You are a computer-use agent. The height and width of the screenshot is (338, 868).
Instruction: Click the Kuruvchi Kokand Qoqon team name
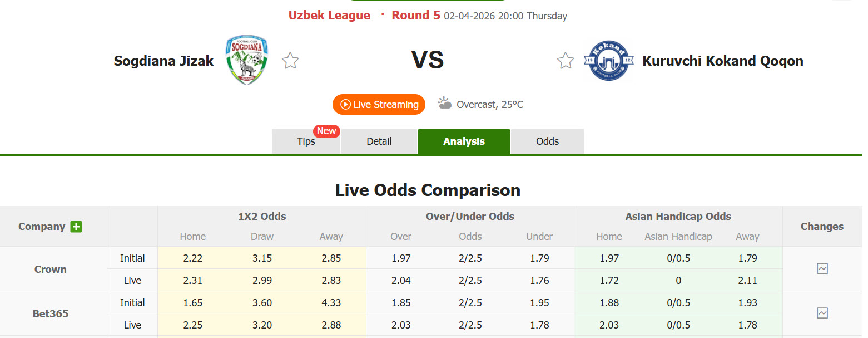click(722, 61)
